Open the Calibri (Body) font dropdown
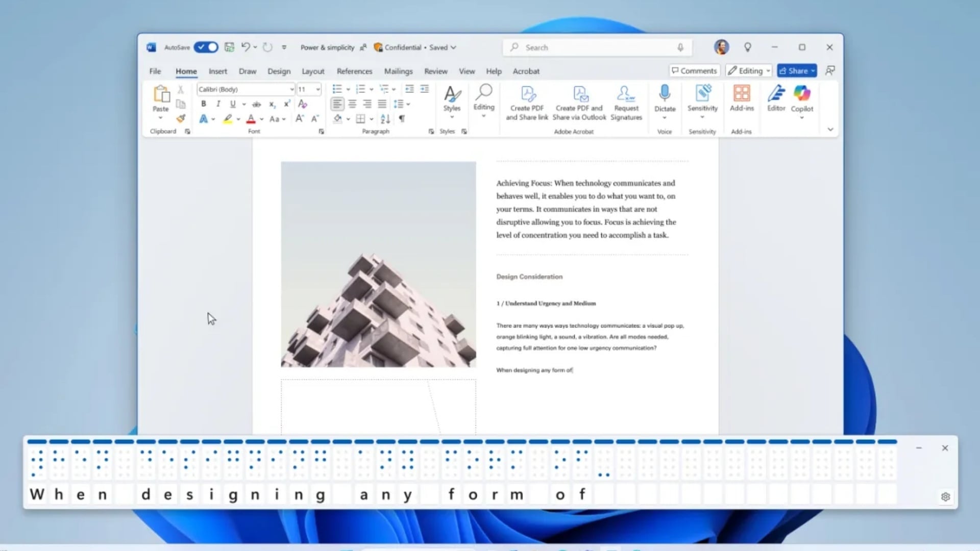The image size is (980, 551). [291, 89]
